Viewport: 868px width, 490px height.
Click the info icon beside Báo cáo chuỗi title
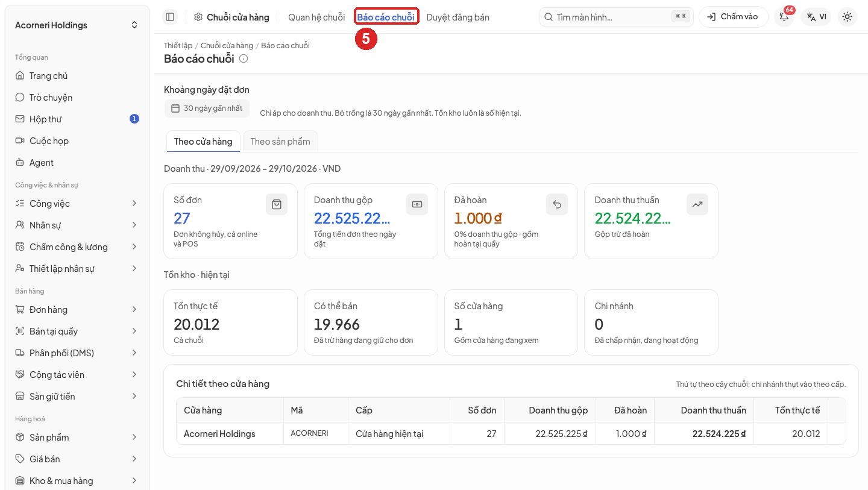244,58
